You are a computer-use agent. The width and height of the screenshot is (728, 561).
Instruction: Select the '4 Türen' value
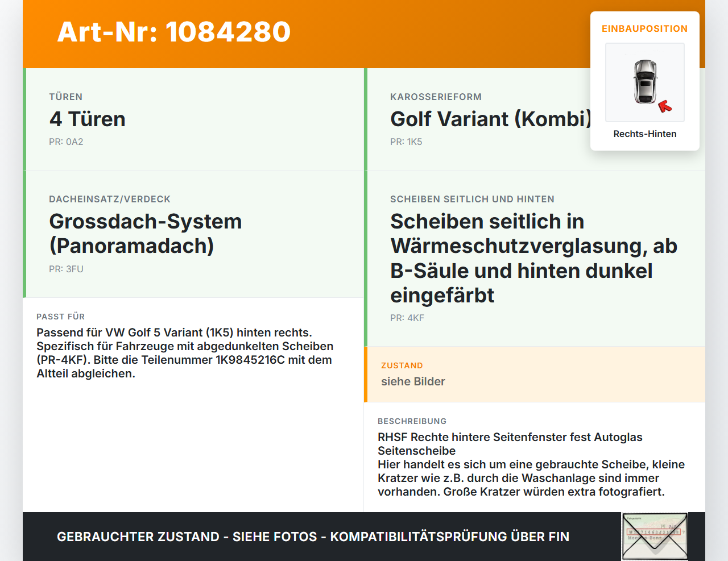point(88,119)
